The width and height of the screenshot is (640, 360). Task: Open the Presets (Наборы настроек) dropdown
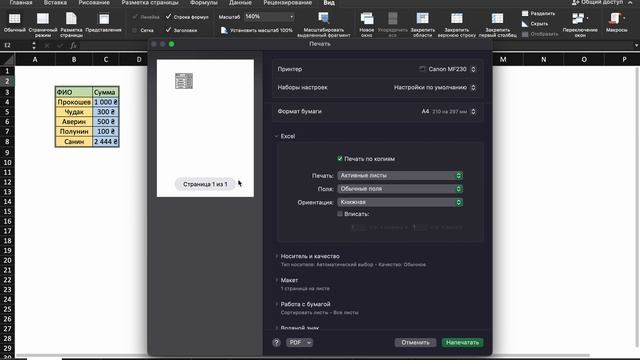click(435, 87)
